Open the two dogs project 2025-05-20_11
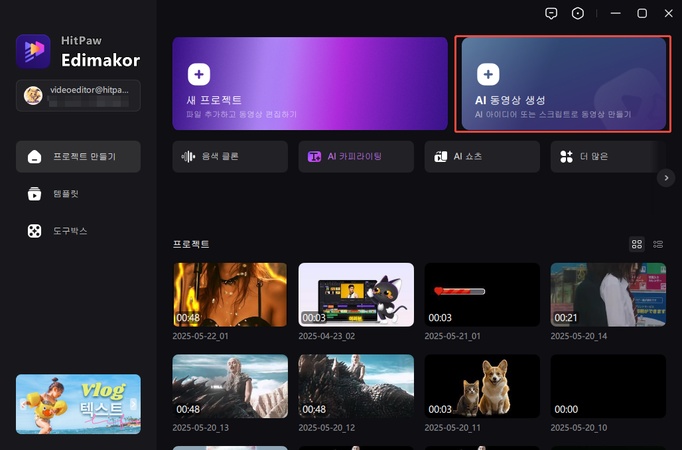Image resolution: width=682 pixels, height=450 pixels. 481,385
